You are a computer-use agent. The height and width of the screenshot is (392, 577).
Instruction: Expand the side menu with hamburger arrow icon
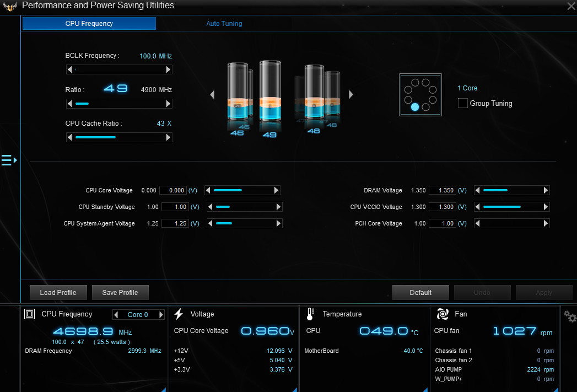click(x=9, y=160)
